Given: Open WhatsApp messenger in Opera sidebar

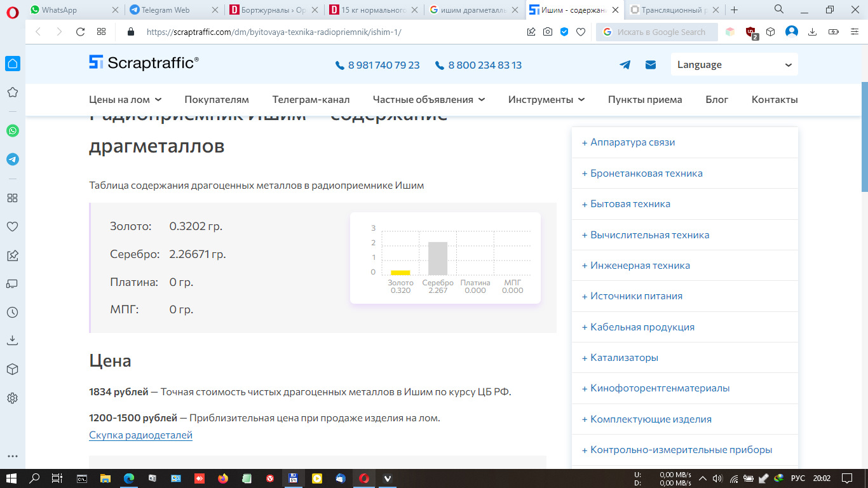Looking at the screenshot, I should click(12, 130).
